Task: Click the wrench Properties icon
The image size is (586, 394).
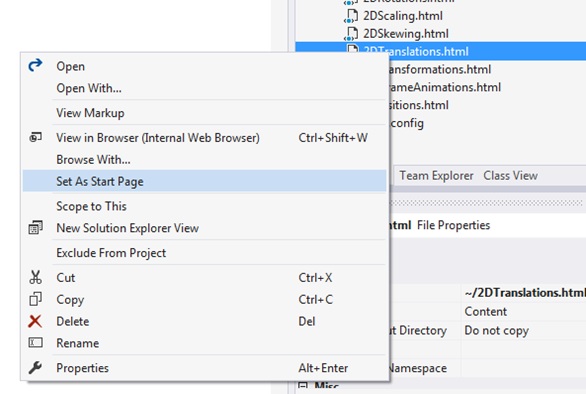Action: [x=35, y=368]
